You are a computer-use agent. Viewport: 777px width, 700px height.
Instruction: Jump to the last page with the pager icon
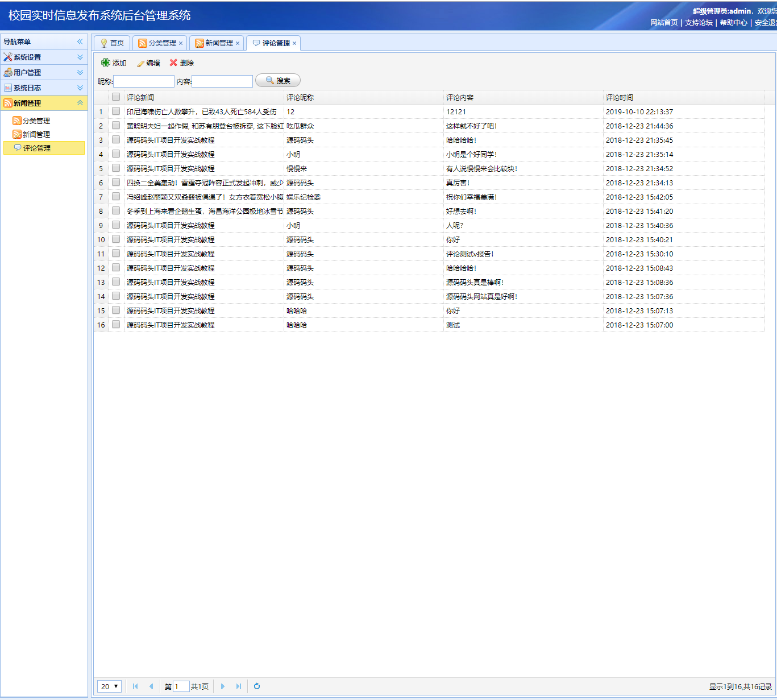[x=239, y=686]
